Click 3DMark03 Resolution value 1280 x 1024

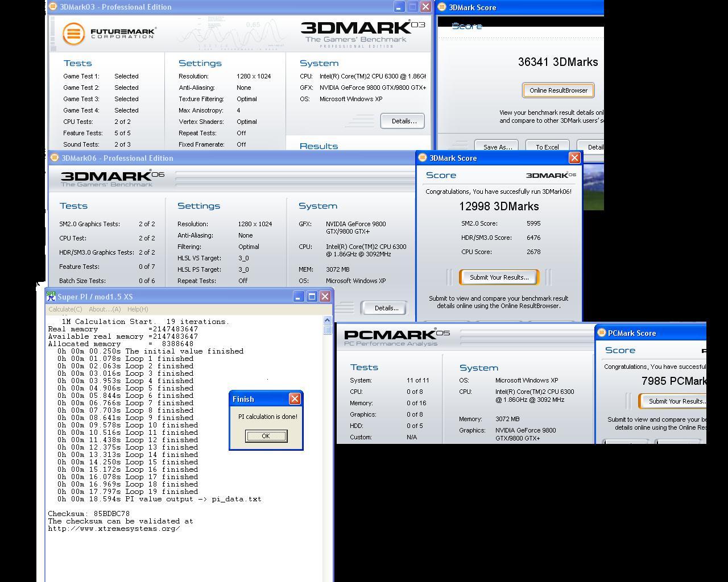tap(254, 76)
